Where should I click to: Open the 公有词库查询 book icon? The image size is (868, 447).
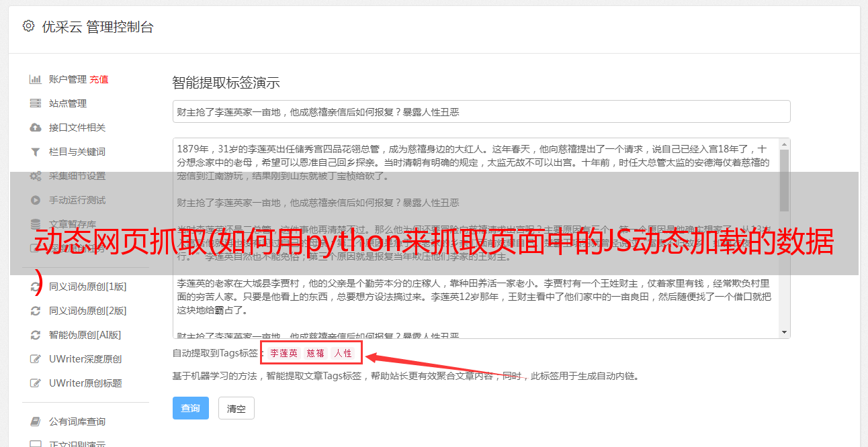(x=36, y=421)
